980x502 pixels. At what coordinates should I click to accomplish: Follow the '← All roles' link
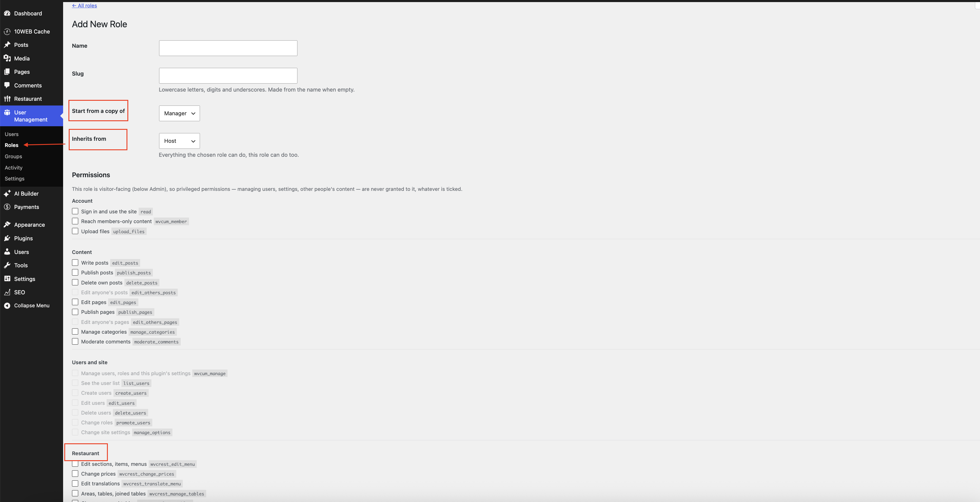84,5
